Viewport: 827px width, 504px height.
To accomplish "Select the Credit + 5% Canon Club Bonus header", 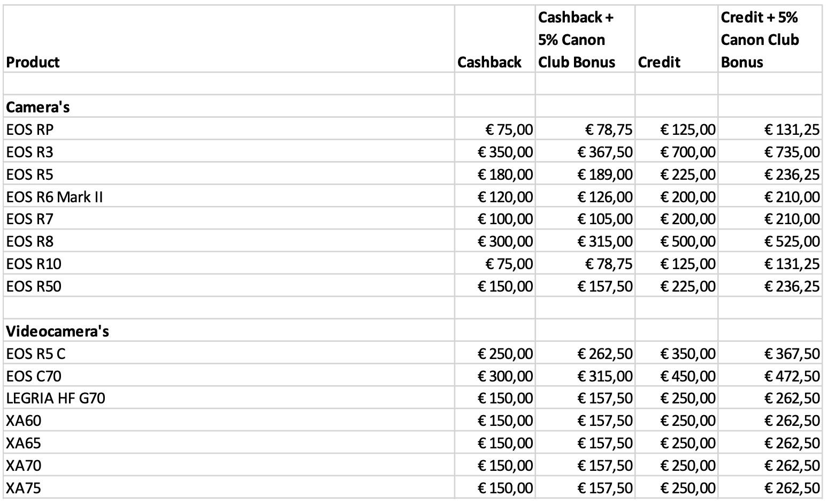I will 760,40.
